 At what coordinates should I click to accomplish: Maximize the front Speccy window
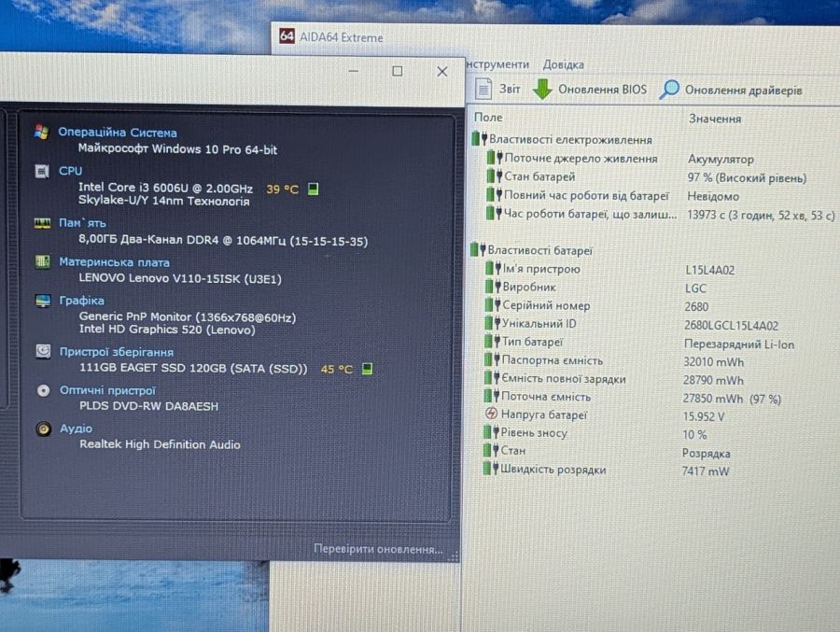pos(398,71)
